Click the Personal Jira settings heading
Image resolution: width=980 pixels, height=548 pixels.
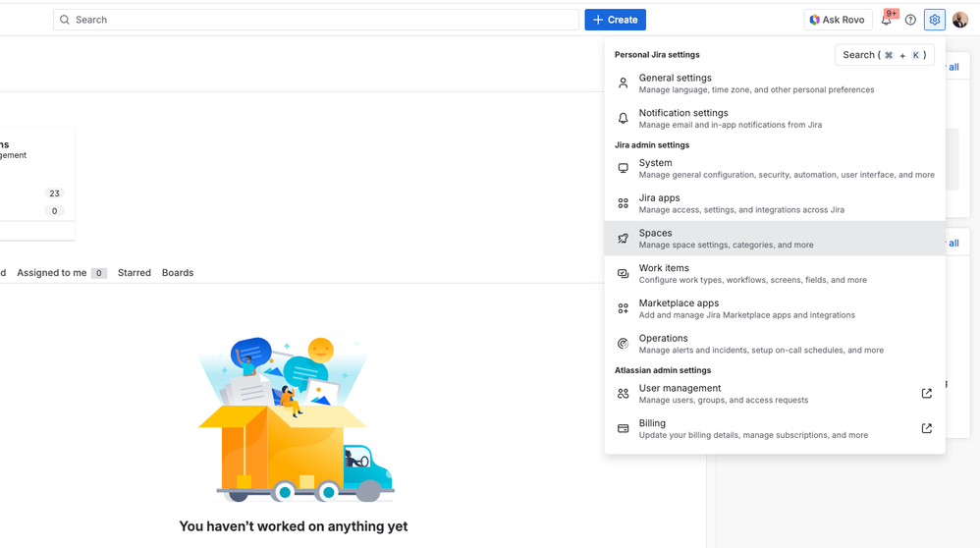coord(657,54)
